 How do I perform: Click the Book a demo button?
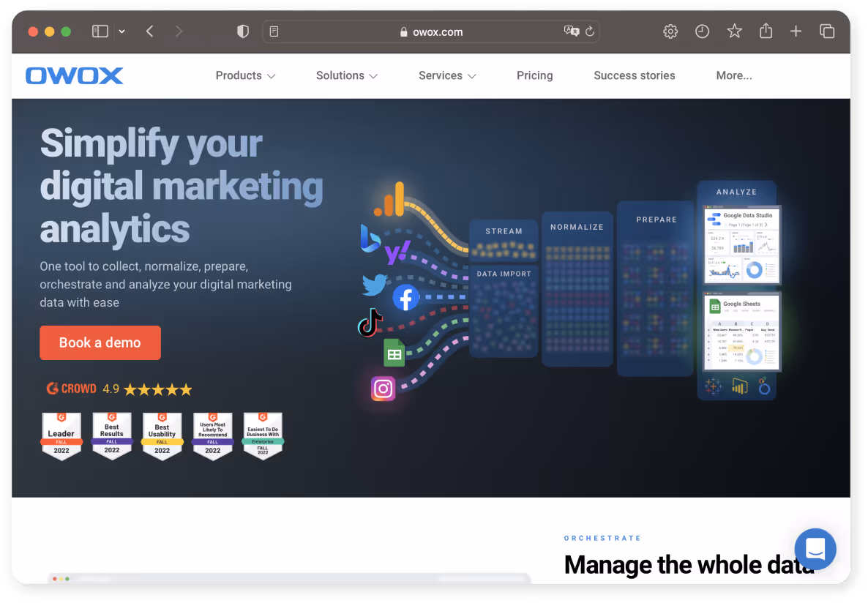[x=100, y=342]
